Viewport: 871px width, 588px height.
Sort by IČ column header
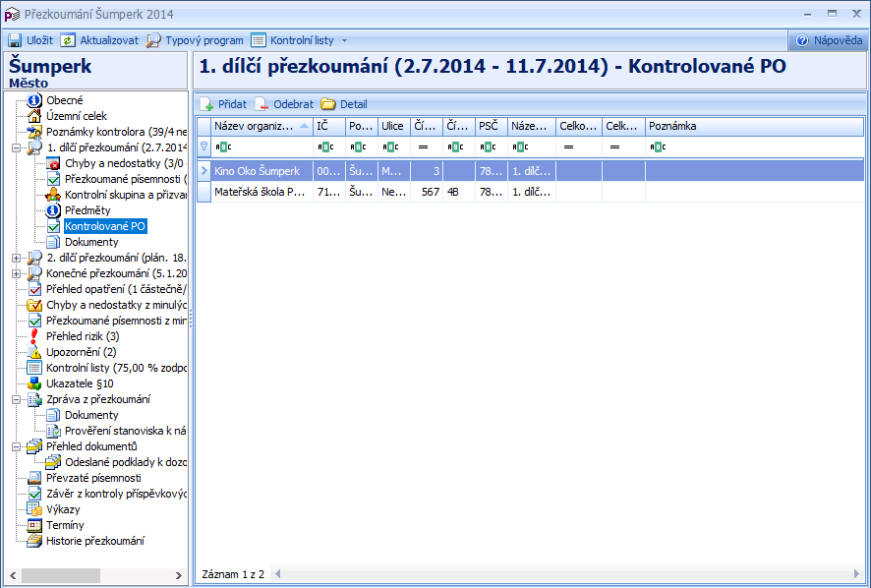coord(329,126)
